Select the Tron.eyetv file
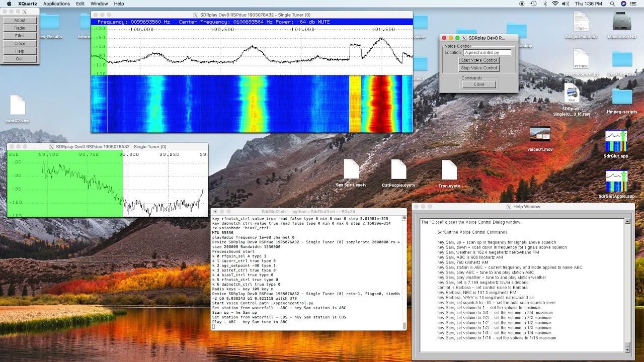This screenshot has height=362, width=644. pos(449,170)
